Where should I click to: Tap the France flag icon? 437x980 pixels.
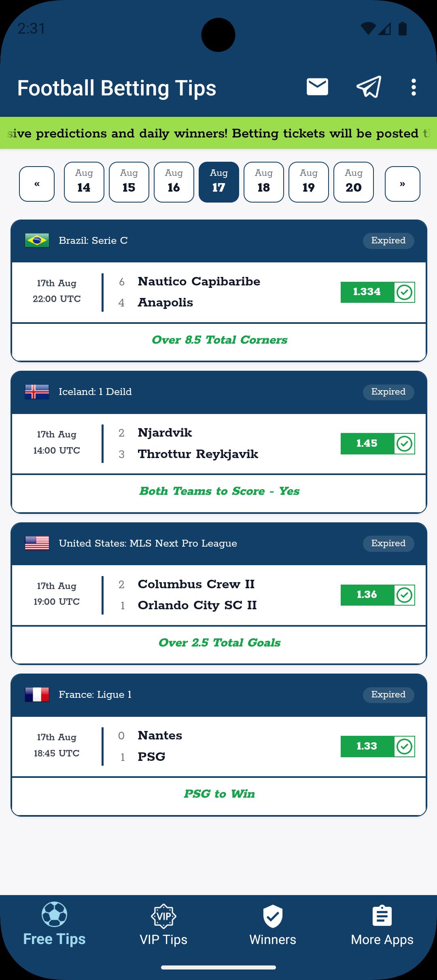tap(37, 695)
